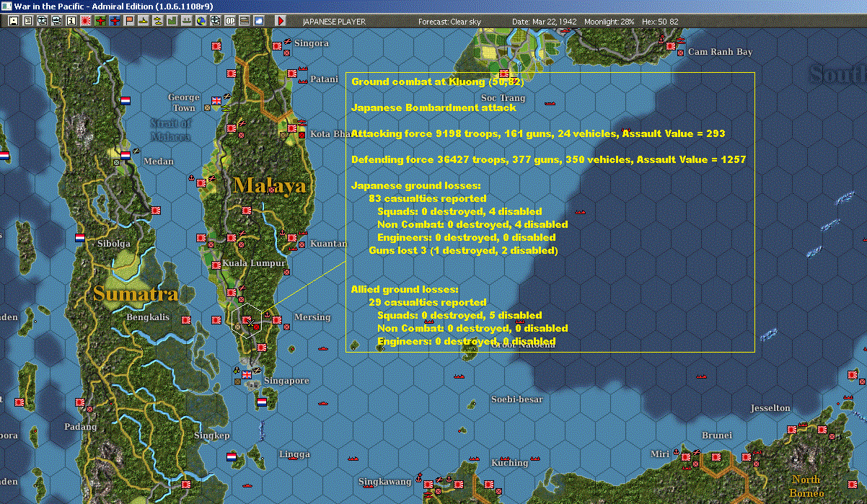Click the "Date: Mar 22, 1942" status text
The height and width of the screenshot is (504, 867).
(x=545, y=22)
